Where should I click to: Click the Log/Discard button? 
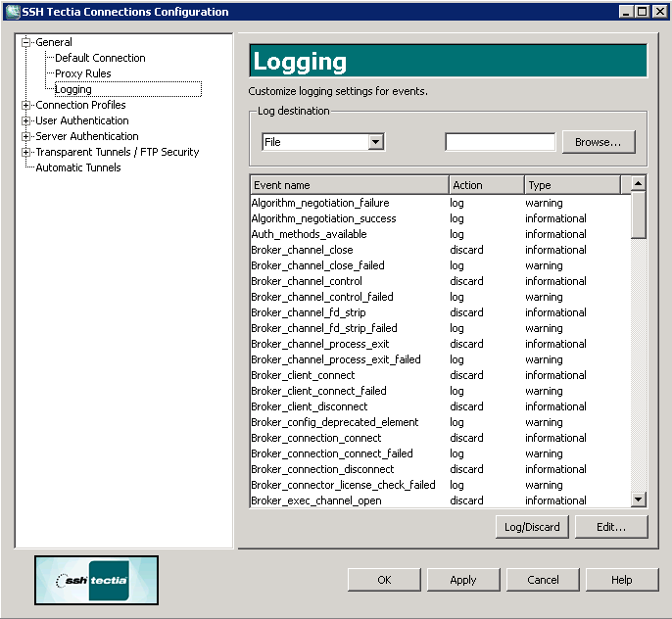pos(532,527)
